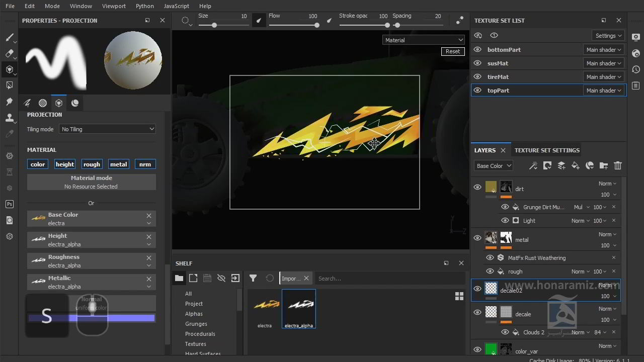
Task: Hide the Grunge Dirt effect
Action: tap(505, 207)
